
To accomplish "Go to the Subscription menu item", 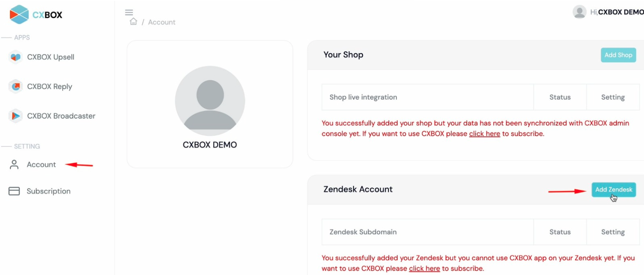I will click(x=48, y=191).
